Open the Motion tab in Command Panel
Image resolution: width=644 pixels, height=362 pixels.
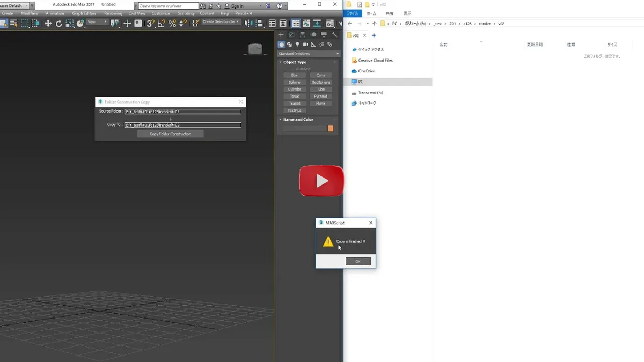click(313, 35)
